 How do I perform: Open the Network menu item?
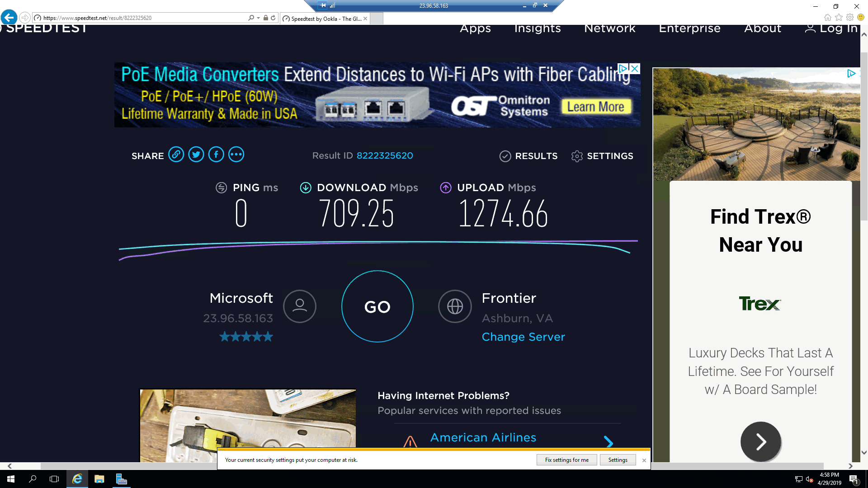[x=609, y=28]
